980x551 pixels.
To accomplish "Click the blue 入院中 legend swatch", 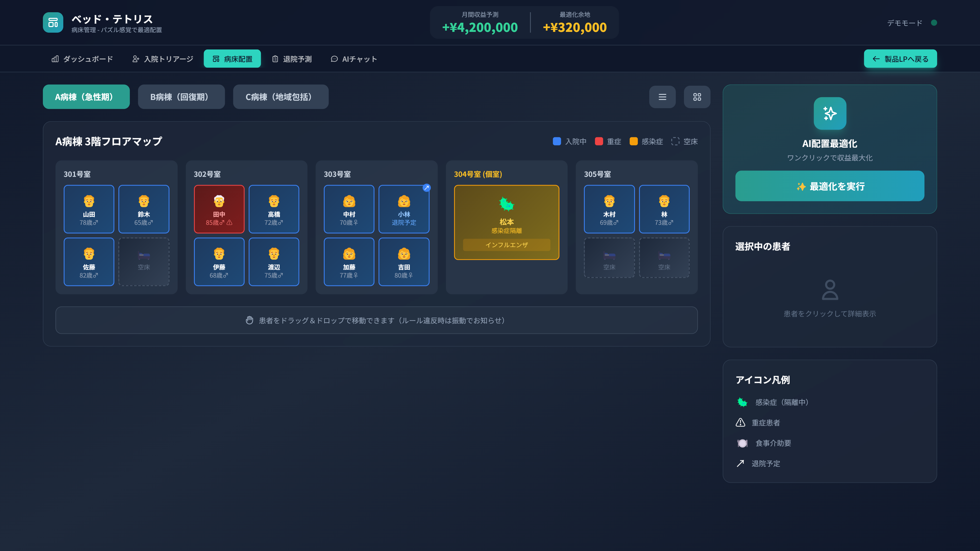I will click(557, 142).
